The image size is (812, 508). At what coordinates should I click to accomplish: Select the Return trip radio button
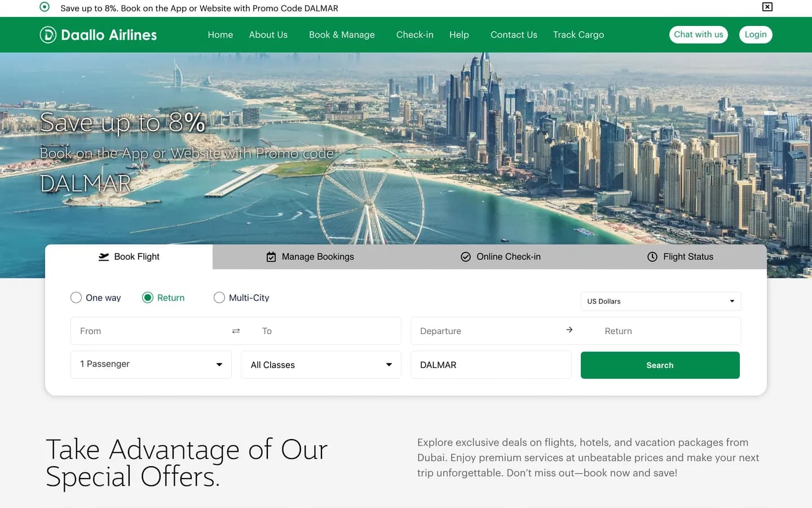pyautogui.click(x=148, y=297)
